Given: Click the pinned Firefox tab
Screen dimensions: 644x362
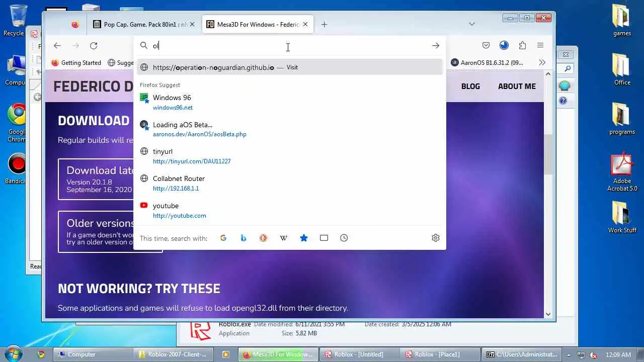Looking at the screenshot, I should 75,24.
